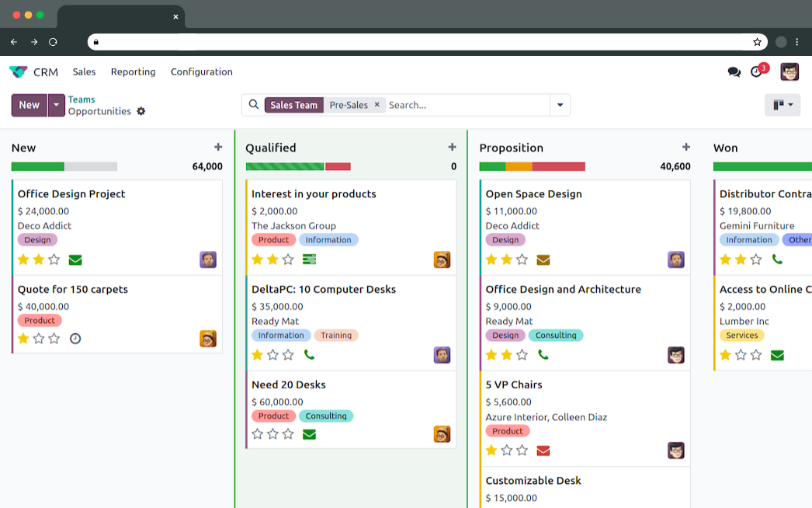Screen dimensions: 812x508
Task: Expand the dropdown arrow next to New button
Action: click(56, 105)
